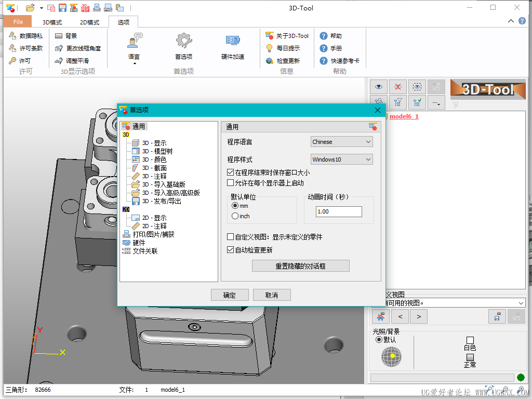The width and height of the screenshot is (532, 399).
Task: Open model6_1 link in model tree
Action: tap(404, 116)
